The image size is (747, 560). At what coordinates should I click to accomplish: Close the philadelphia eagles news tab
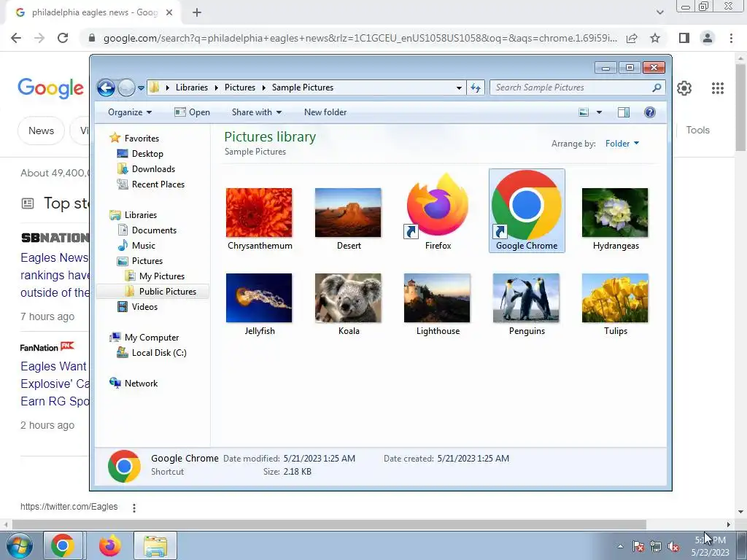pos(169,12)
